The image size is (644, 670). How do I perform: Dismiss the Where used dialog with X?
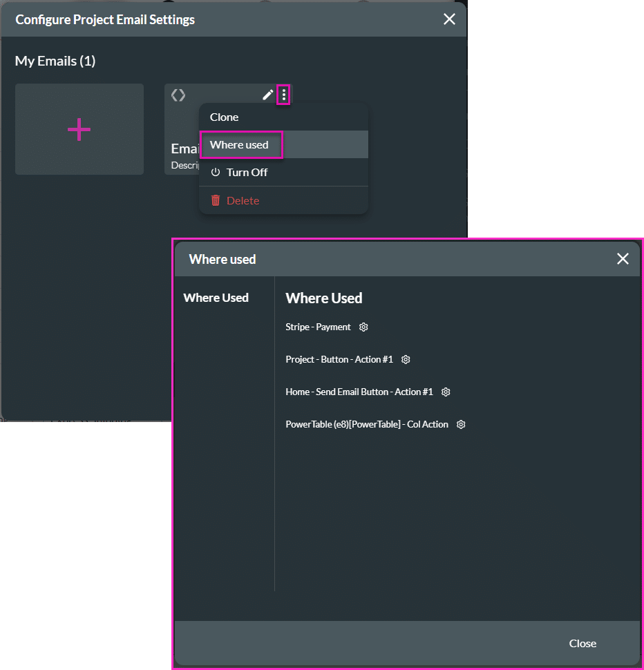[x=623, y=259]
